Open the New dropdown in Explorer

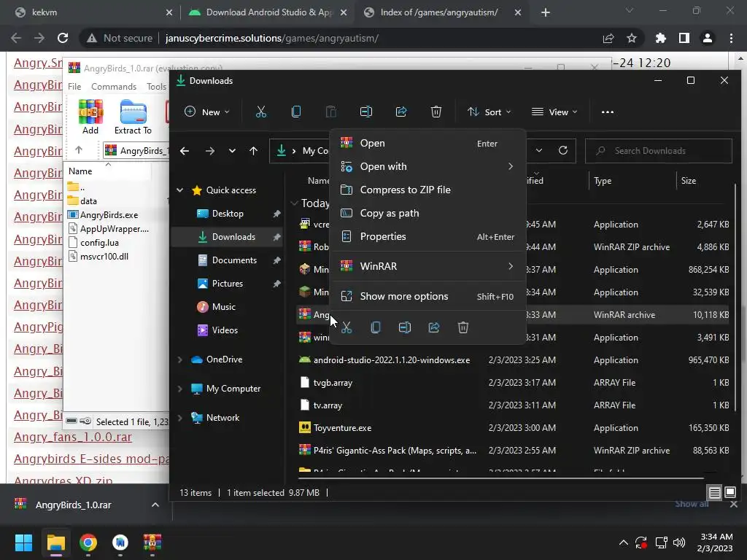pos(206,112)
